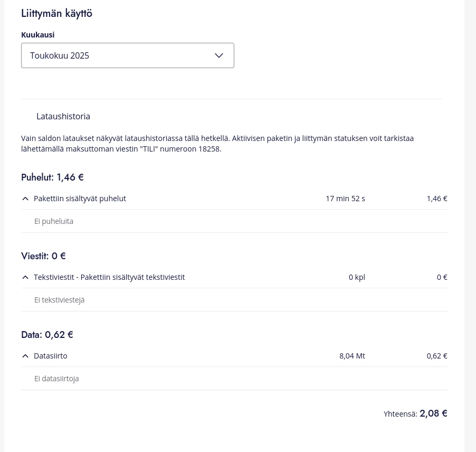This screenshot has width=476, height=452.
Task: Click the Ei tekstiviestejä empty row
Action: click(x=234, y=300)
